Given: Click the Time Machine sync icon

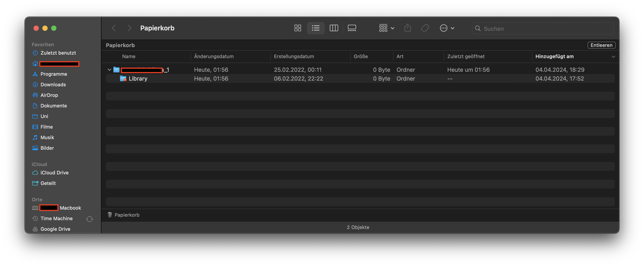Looking at the screenshot, I should pyautogui.click(x=90, y=219).
